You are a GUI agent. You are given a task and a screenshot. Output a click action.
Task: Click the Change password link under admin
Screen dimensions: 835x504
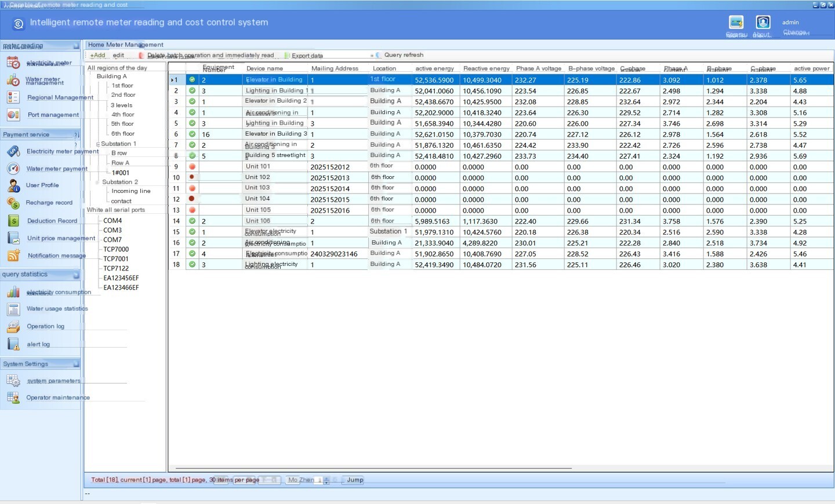pos(794,32)
